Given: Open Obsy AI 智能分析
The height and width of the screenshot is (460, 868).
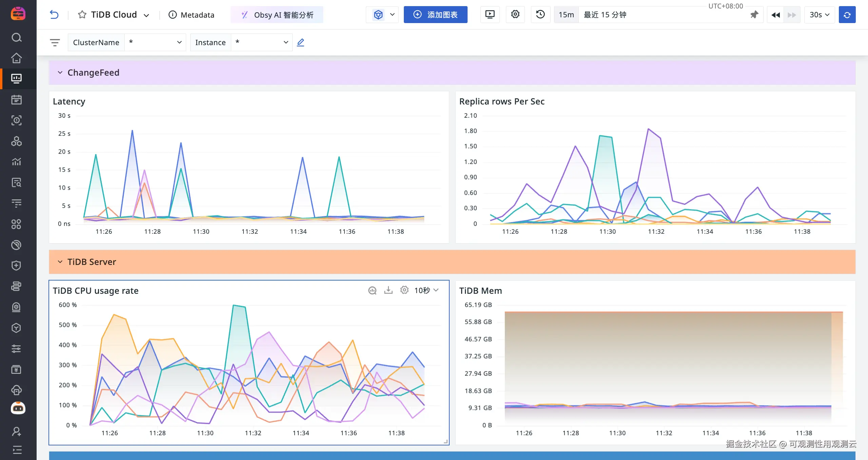Looking at the screenshot, I should (x=277, y=15).
